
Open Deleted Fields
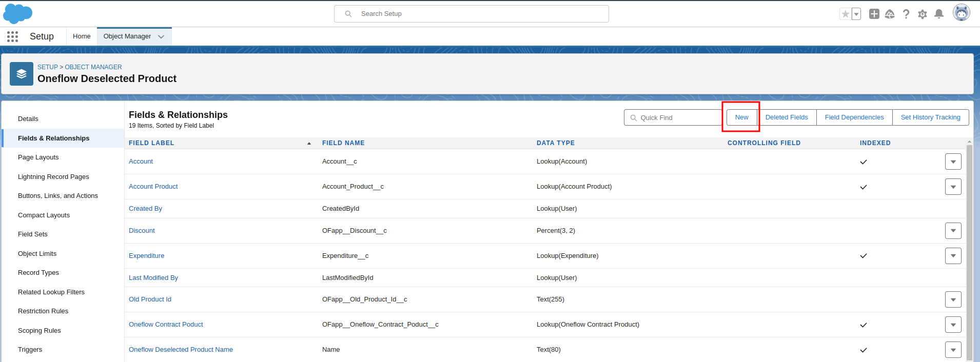tap(787, 117)
